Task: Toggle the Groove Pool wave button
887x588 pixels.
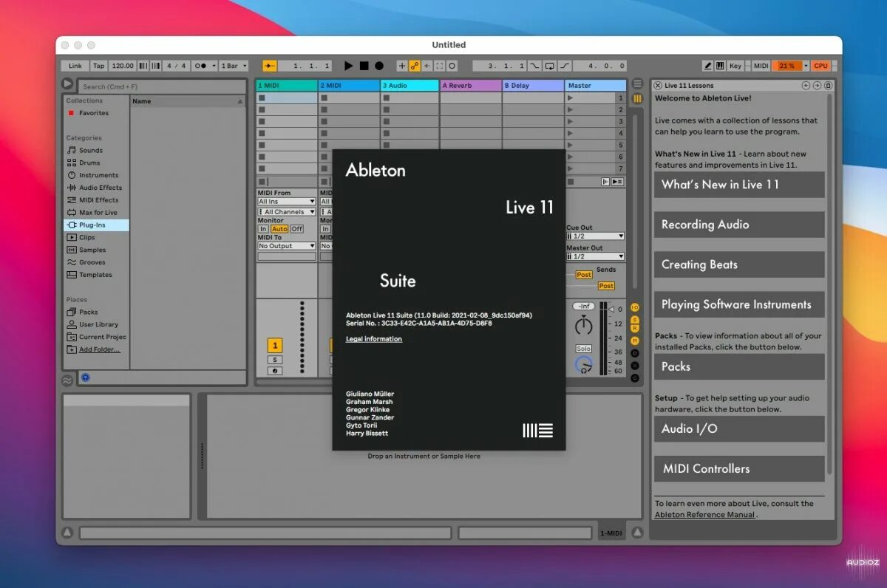Action: pos(67,380)
